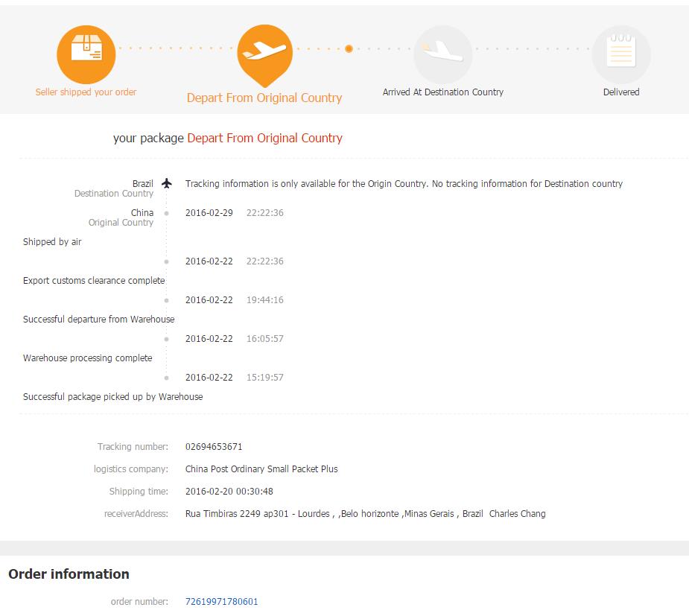Click timeline dot for 2016-02-22 16:05:57
The width and height of the screenshot is (689, 616).
[167, 339]
